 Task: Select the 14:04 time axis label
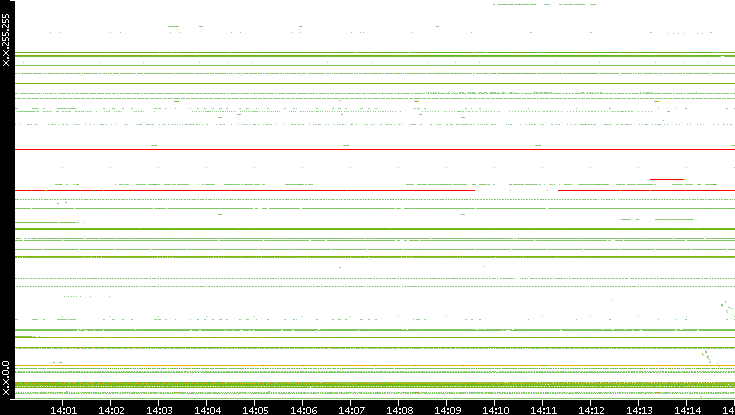click(208, 410)
